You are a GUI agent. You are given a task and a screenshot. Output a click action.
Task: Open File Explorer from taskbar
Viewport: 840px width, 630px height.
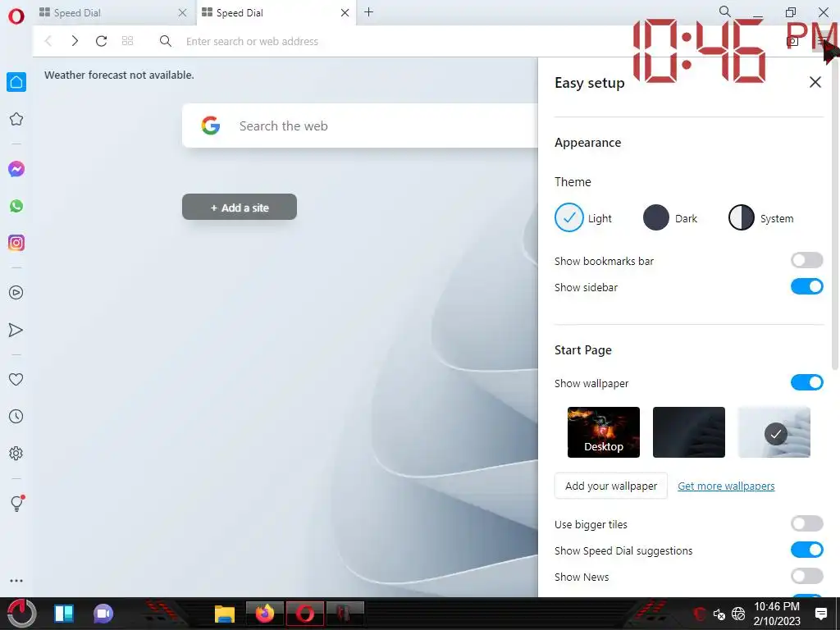[225, 614]
